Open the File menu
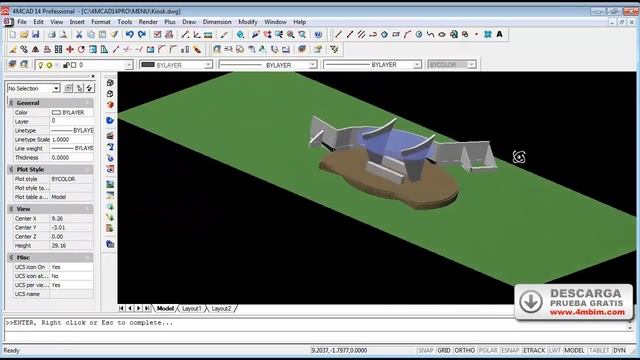 pyautogui.click(x=22, y=22)
